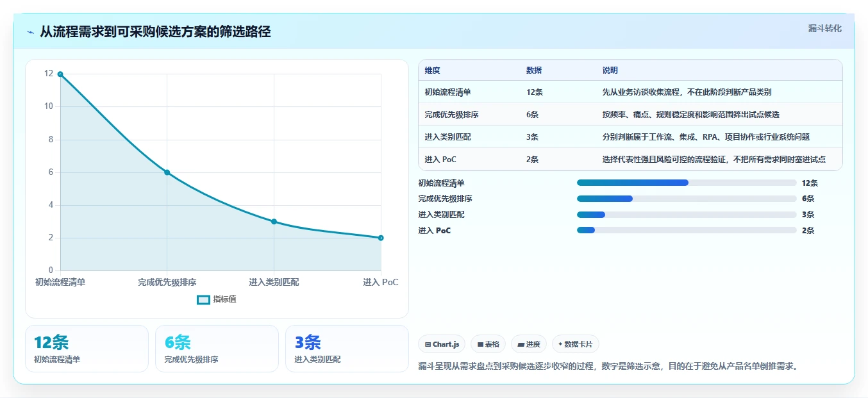Click x-axis label 完成优先级排序 on chart
This screenshot has width=868, height=398.
[167, 282]
